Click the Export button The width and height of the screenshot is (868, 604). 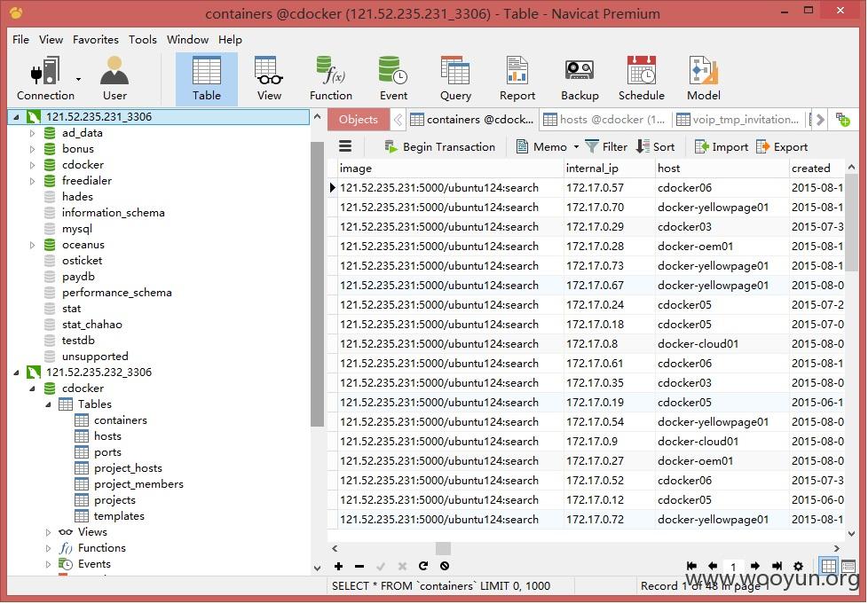click(x=782, y=146)
